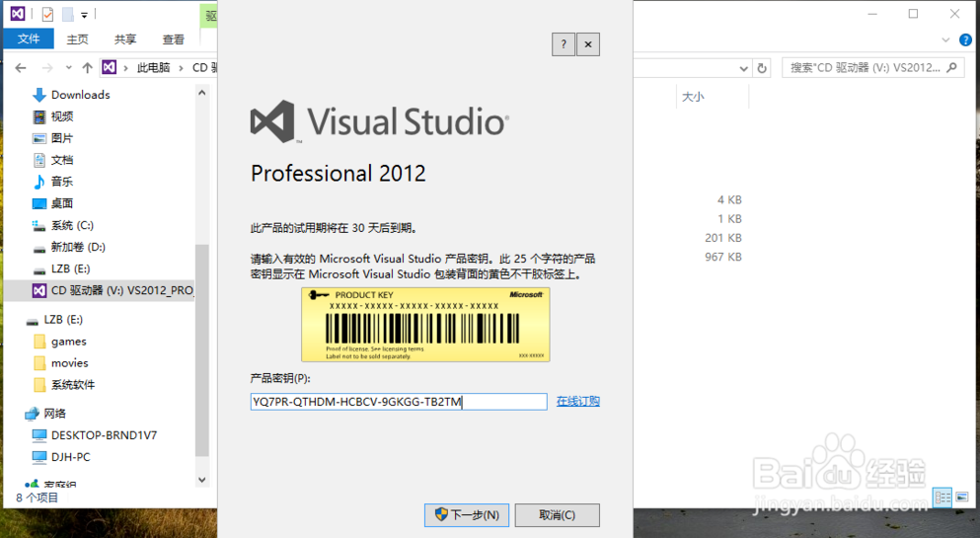Open the 新加卷 (D:) drive
Screen dimensions: 980x538
[x=78, y=247]
